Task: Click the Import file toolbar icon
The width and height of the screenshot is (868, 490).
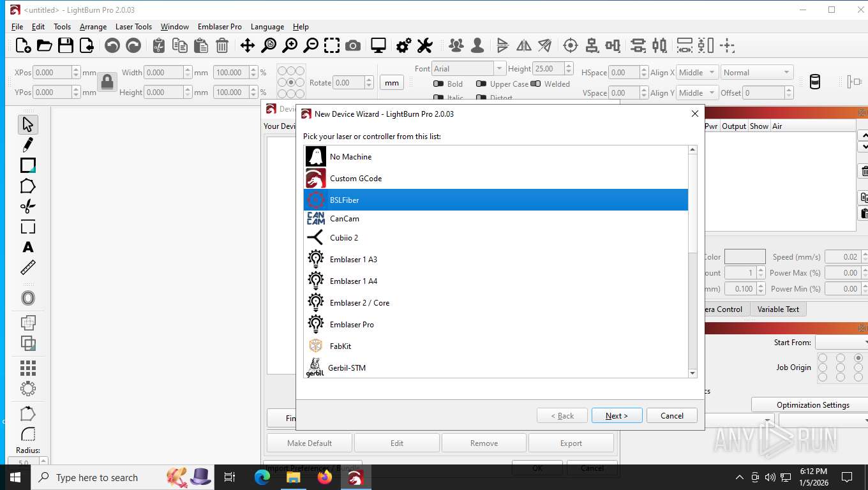Action: [x=86, y=45]
